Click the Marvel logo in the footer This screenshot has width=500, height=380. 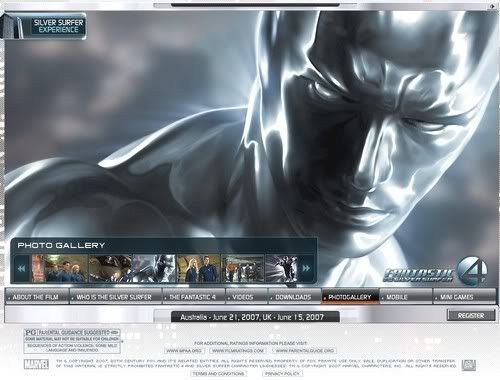pyautogui.click(x=36, y=364)
